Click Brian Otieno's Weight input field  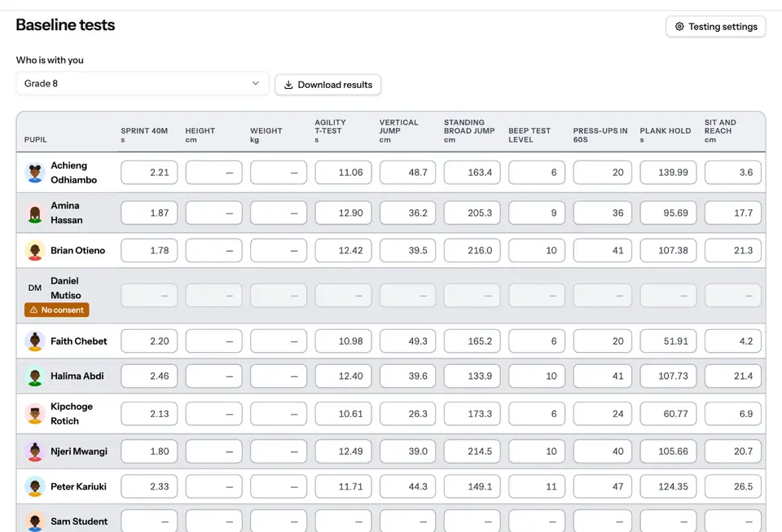point(279,250)
